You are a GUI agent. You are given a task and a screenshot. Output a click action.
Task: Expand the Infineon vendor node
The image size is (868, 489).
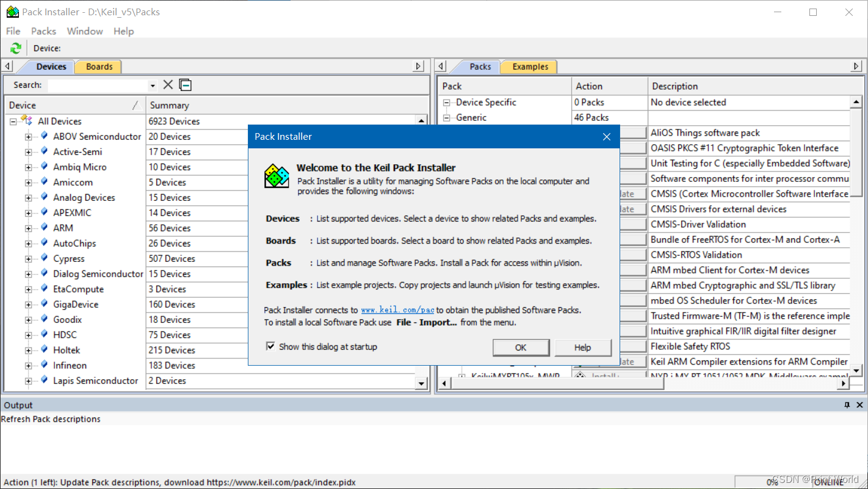coord(29,366)
